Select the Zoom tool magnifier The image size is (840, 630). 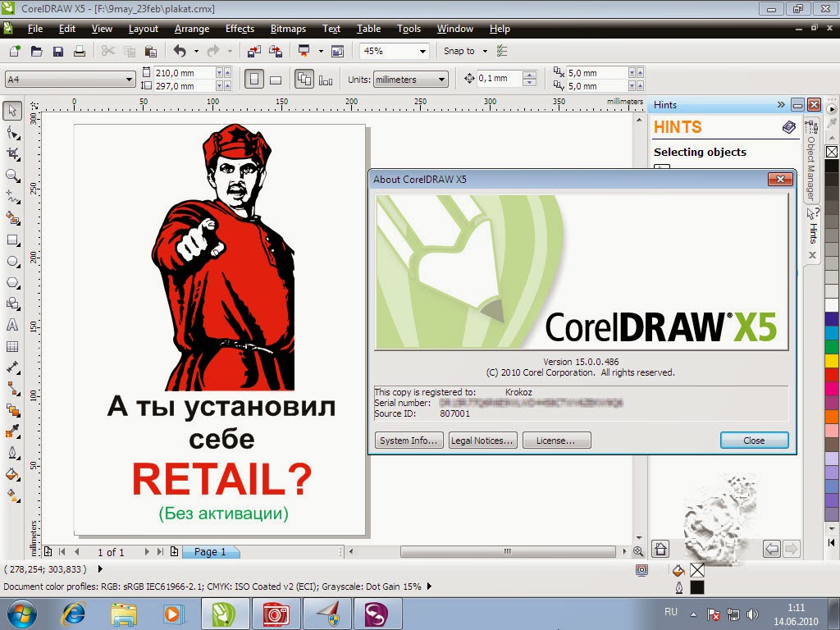point(12,176)
